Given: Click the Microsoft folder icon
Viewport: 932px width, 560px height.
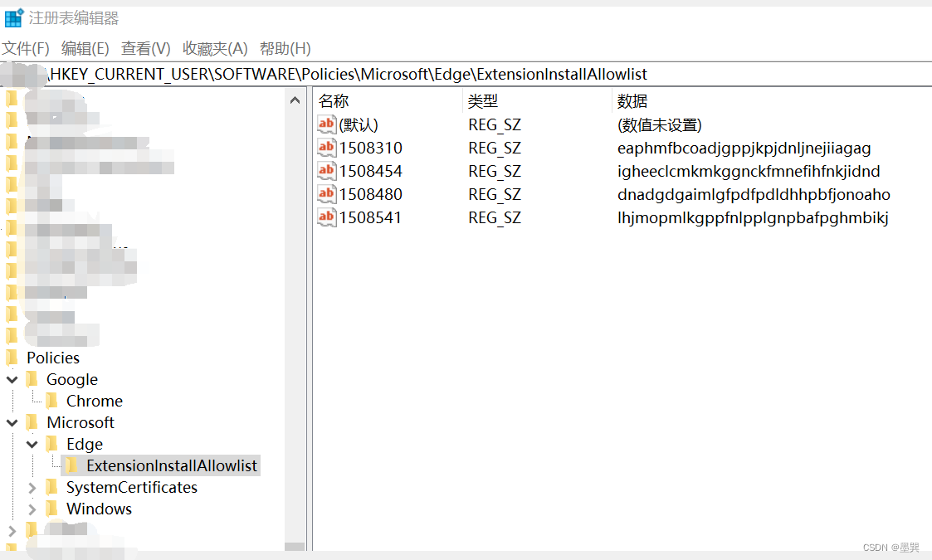Looking at the screenshot, I should (32, 422).
